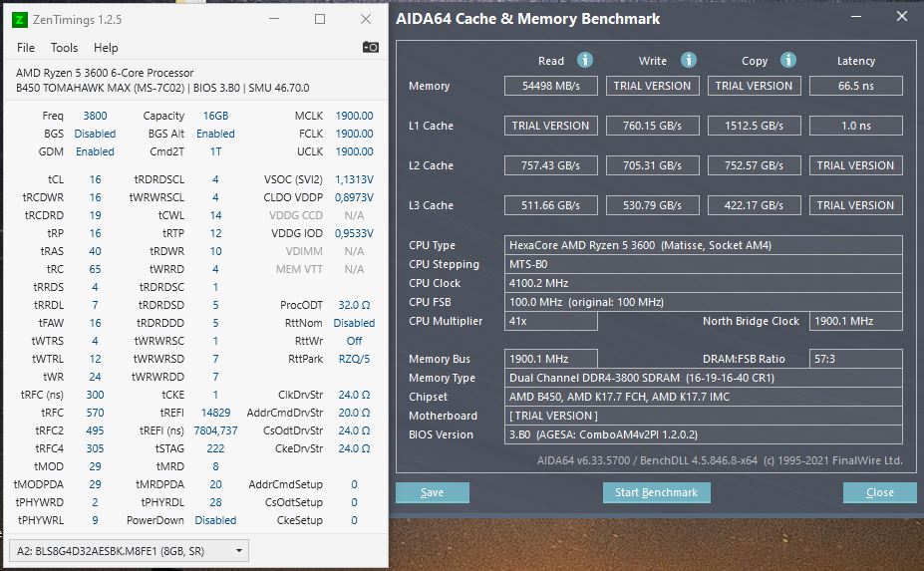This screenshot has width=924, height=571.
Task: Open the File menu in ZenTimings
Action: click(x=25, y=48)
